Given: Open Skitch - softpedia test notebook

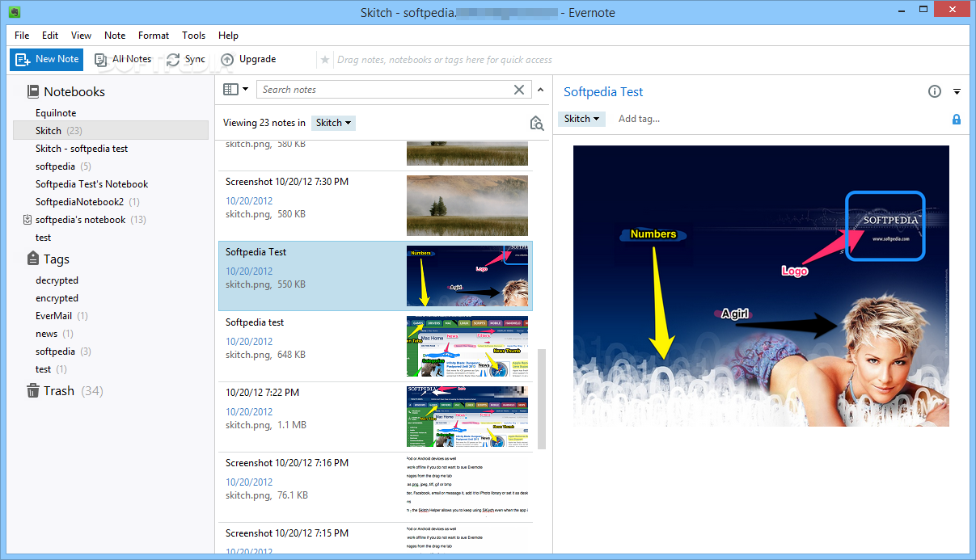Looking at the screenshot, I should click(82, 149).
